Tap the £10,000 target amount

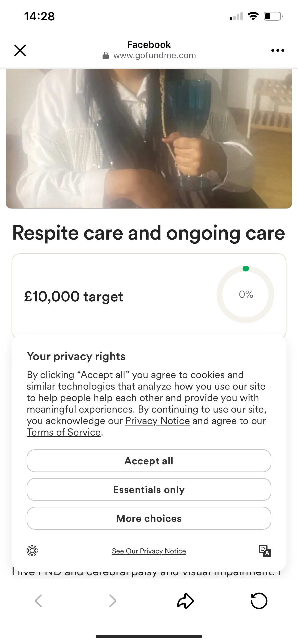74,297
